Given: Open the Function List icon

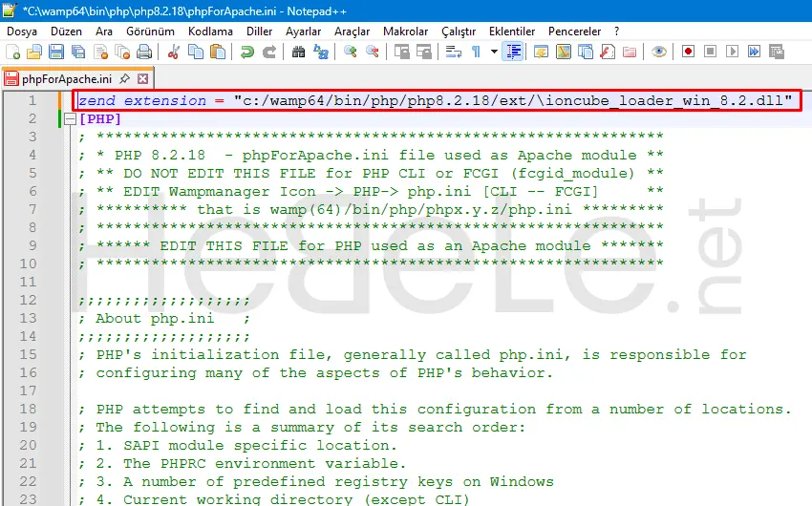Looking at the screenshot, I should [x=608, y=52].
